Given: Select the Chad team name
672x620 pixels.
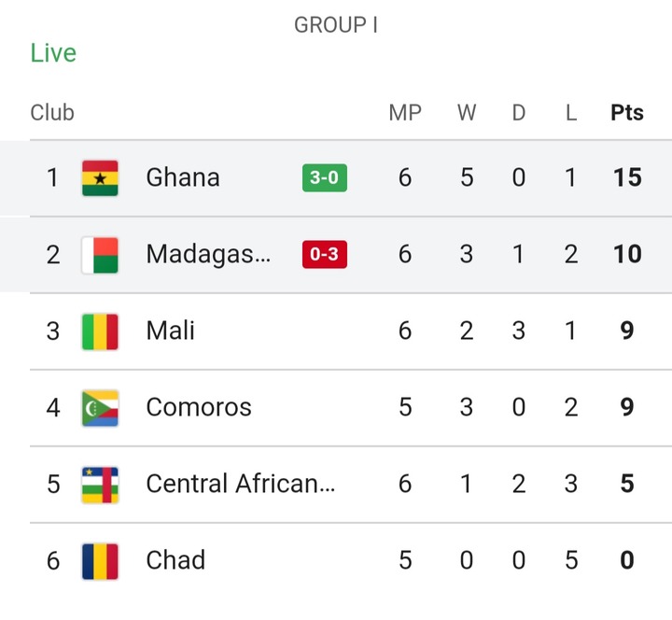Looking at the screenshot, I should [175, 560].
